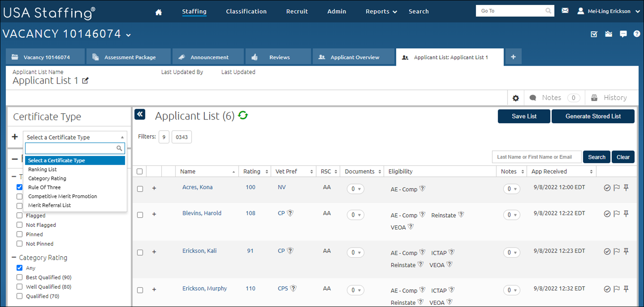Switch to the Assessment Package tab
Viewport: 644px width, 307px height.
click(x=128, y=57)
